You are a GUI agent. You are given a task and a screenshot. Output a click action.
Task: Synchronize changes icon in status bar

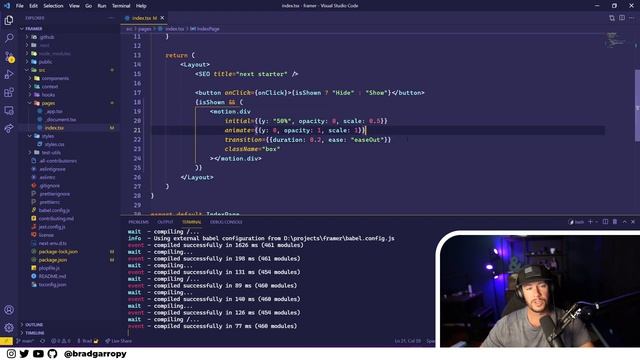pos(42,341)
